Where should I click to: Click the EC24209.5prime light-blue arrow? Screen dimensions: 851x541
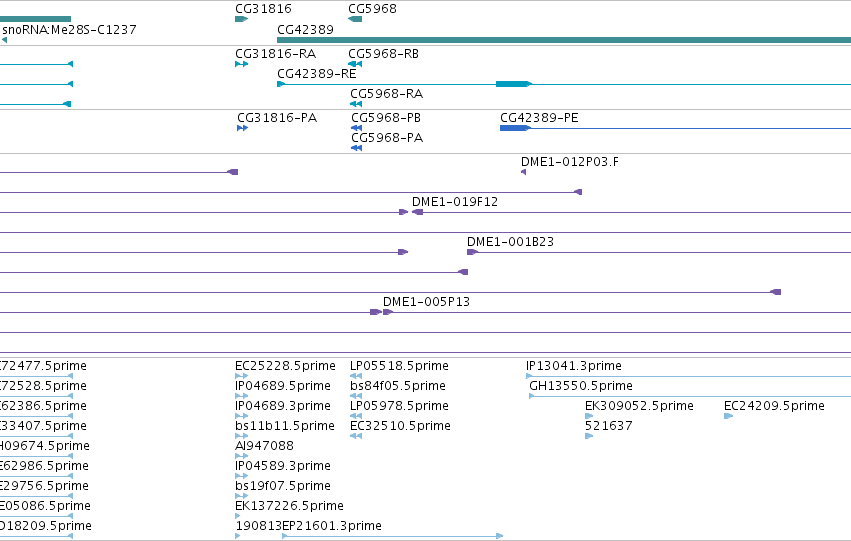click(x=728, y=416)
